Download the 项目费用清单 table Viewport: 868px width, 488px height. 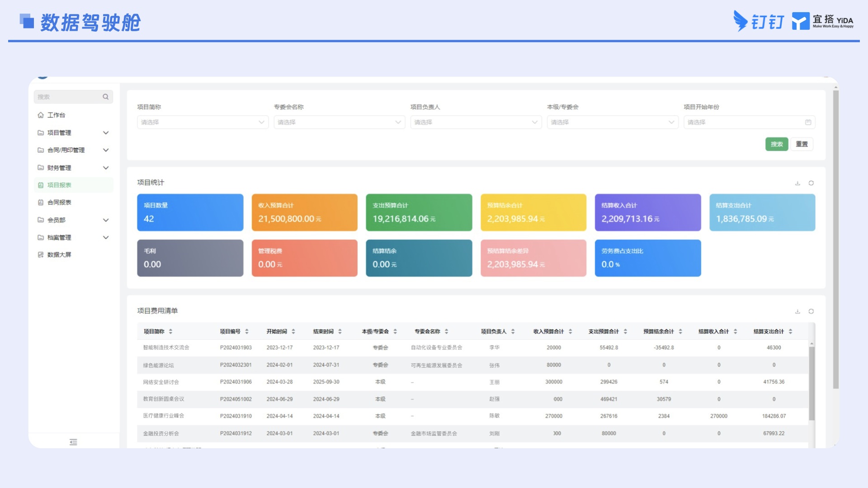(797, 311)
